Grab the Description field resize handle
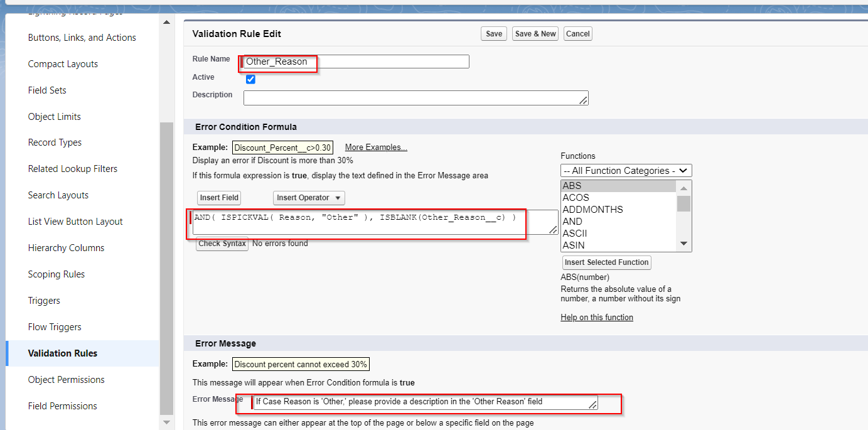This screenshot has height=430, width=868. coord(583,100)
